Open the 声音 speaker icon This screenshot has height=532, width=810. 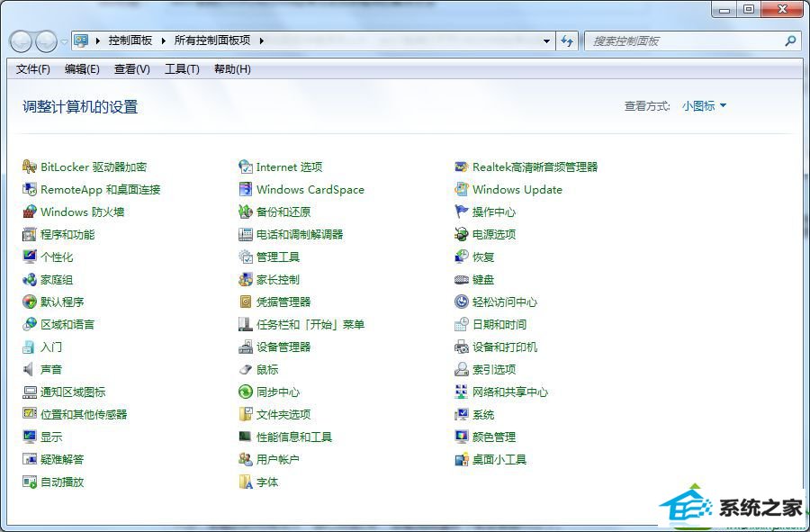[x=30, y=369]
